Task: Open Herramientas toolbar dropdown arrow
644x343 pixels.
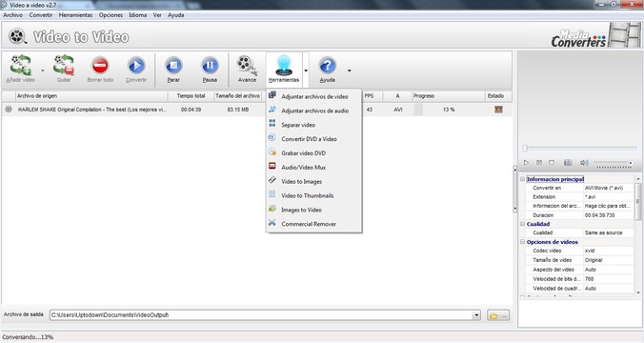Action: (x=306, y=71)
